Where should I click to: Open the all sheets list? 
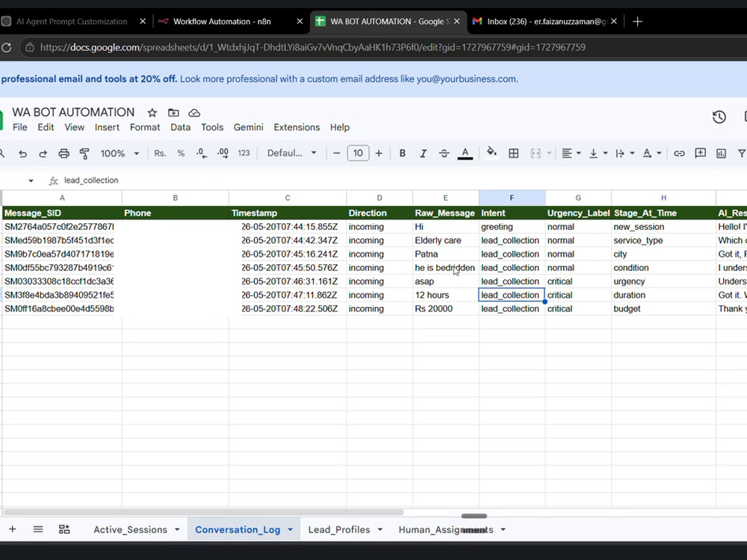(x=38, y=529)
